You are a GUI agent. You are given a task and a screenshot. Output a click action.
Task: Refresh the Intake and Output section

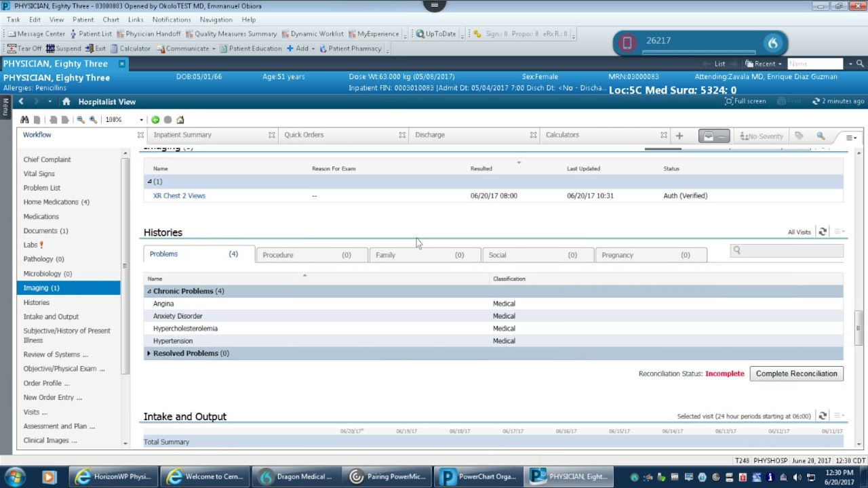tap(823, 416)
